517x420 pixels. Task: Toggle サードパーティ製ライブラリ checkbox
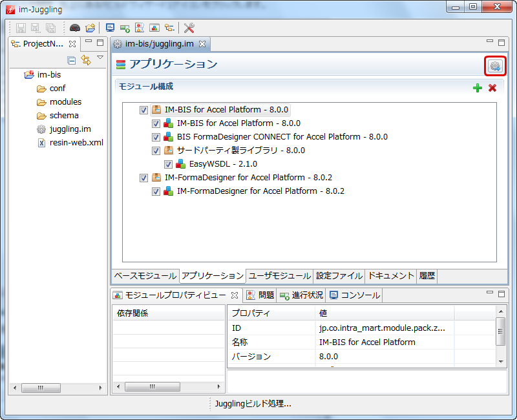pos(156,151)
